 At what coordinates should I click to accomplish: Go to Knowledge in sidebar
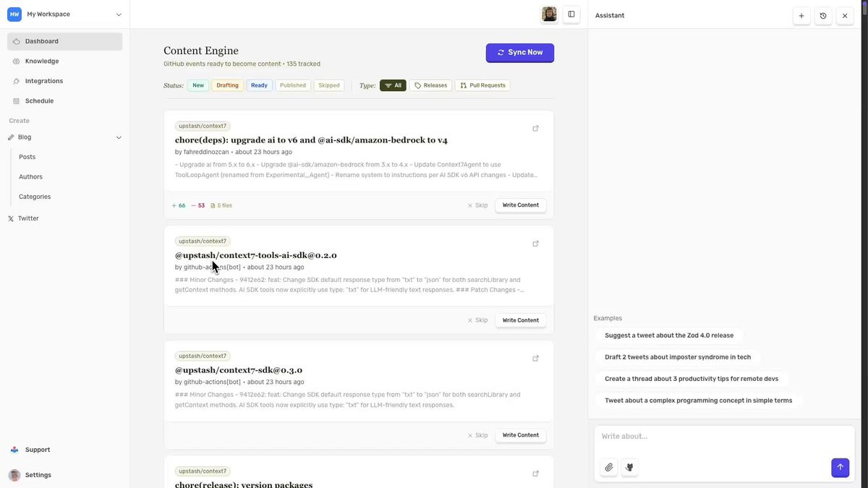tap(65, 61)
